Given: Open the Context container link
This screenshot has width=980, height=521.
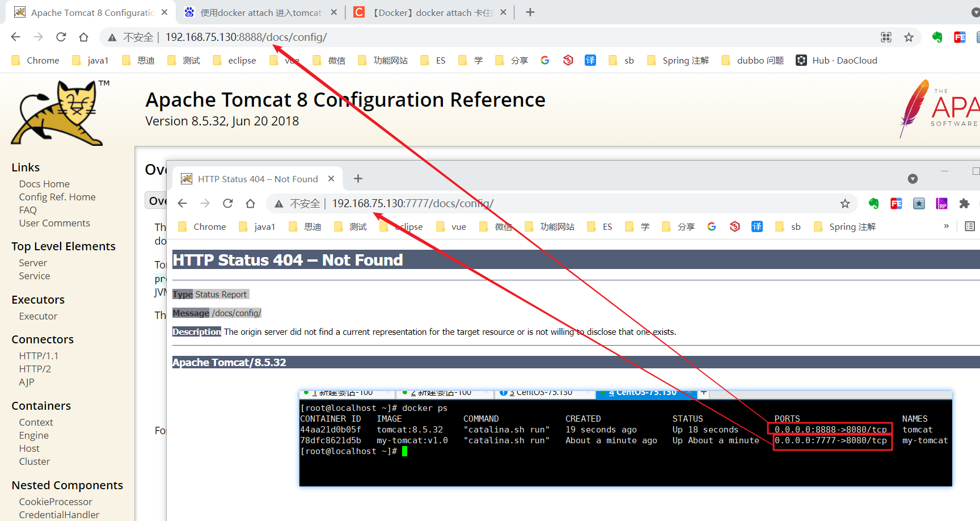Looking at the screenshot, I should 36,422.
